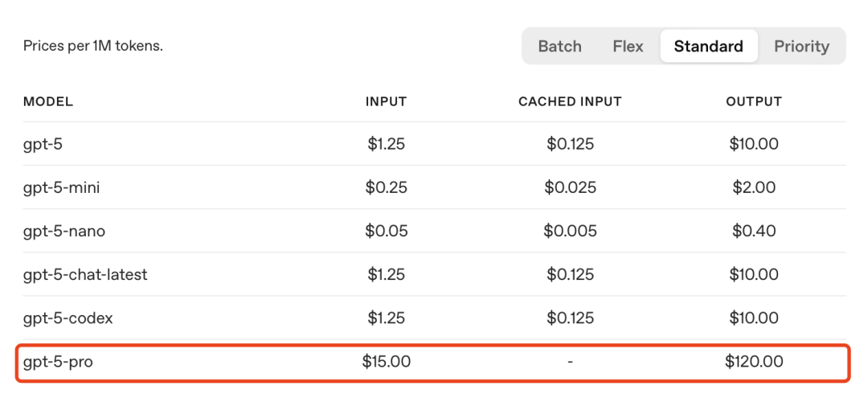Select the gpt-5-mini model name

click(62, 187)
